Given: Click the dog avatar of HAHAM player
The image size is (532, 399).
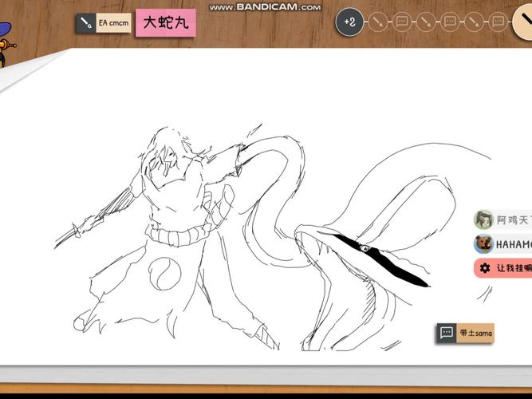Looking at the screenshot, I should click(x=483, y=244).
